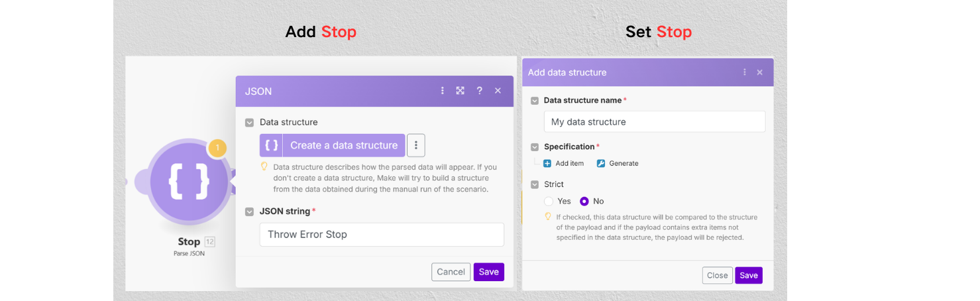Select No radio for Strict
The height and width of the screenshot is (301, 980).
click(584, 201)
